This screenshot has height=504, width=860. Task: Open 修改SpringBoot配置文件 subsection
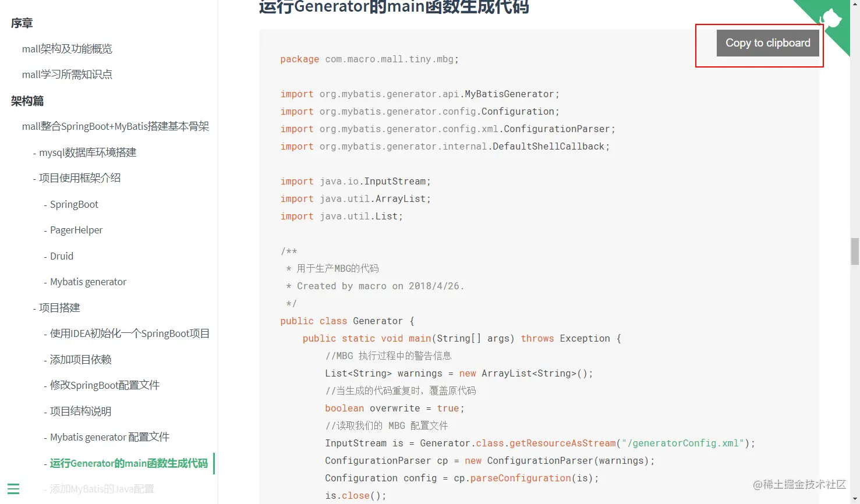pyautogui.click(x=105, y=385)
